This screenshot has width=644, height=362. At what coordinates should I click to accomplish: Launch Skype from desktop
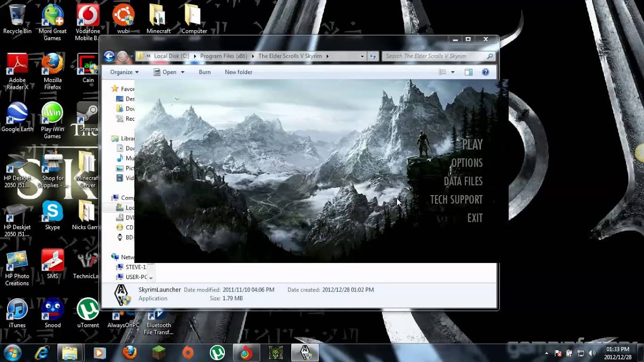52,215
